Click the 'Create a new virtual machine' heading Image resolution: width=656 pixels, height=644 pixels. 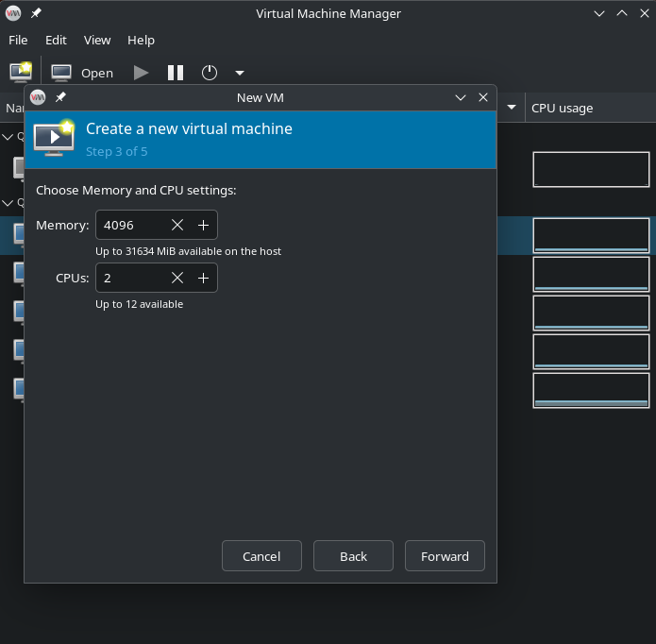tap(189, 128)
